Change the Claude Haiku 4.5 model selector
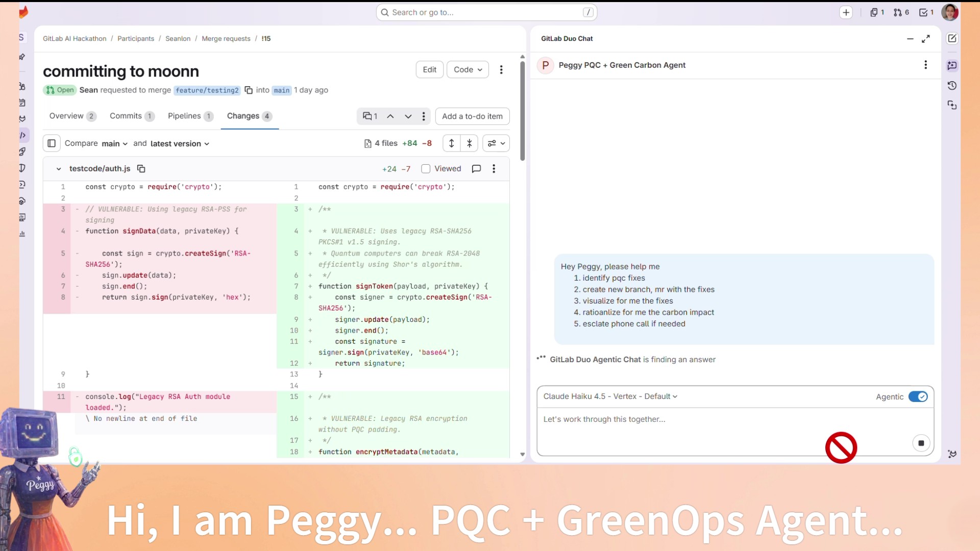 (x=610, y=396)
